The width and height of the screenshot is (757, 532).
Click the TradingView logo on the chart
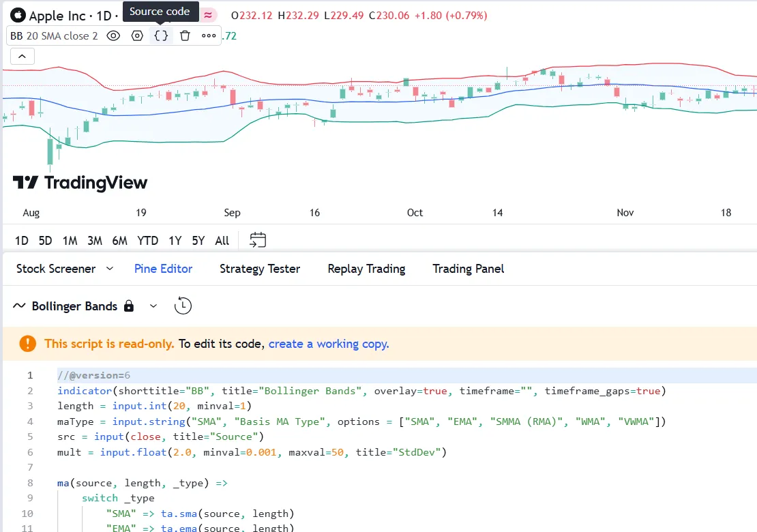coord(80,183)
